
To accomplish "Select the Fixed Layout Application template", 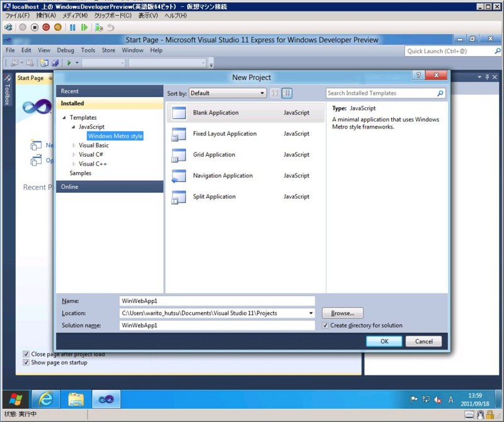I will [x=245, y=134].
